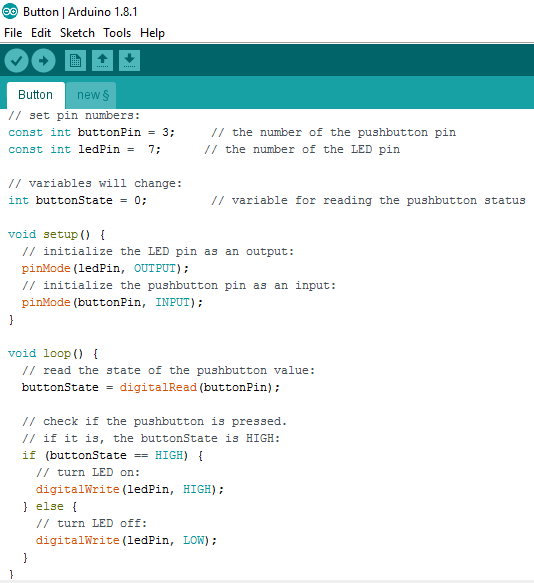Click the Upload arrow icon
Viewport: 534px width, 583px height.
click(x=44, y=60)
